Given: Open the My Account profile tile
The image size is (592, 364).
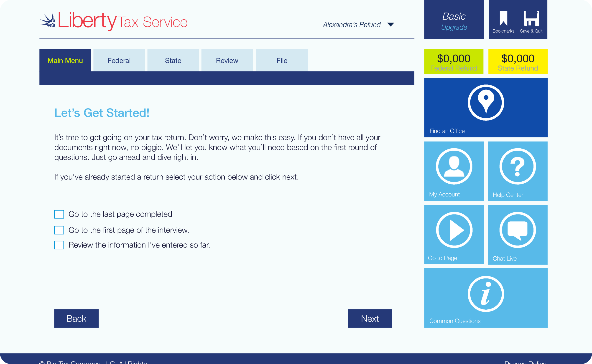Looking at the screenshot, I should 454,171.
